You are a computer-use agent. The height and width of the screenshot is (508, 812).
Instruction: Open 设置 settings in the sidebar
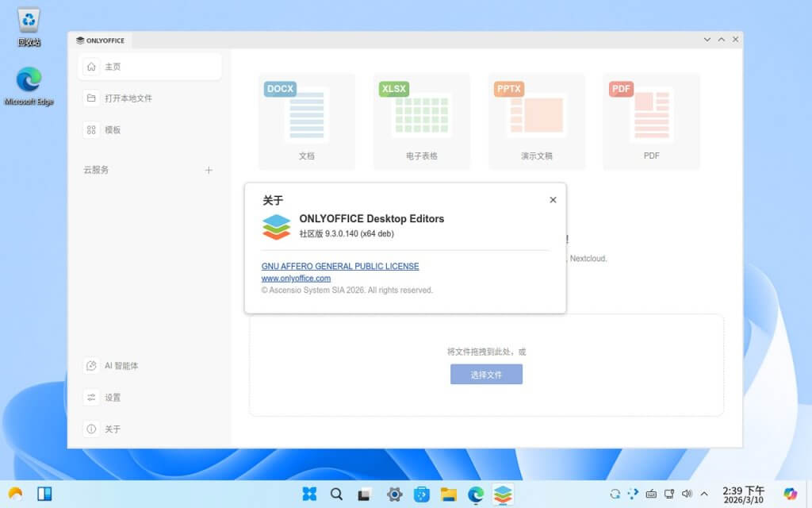point(150,398)
